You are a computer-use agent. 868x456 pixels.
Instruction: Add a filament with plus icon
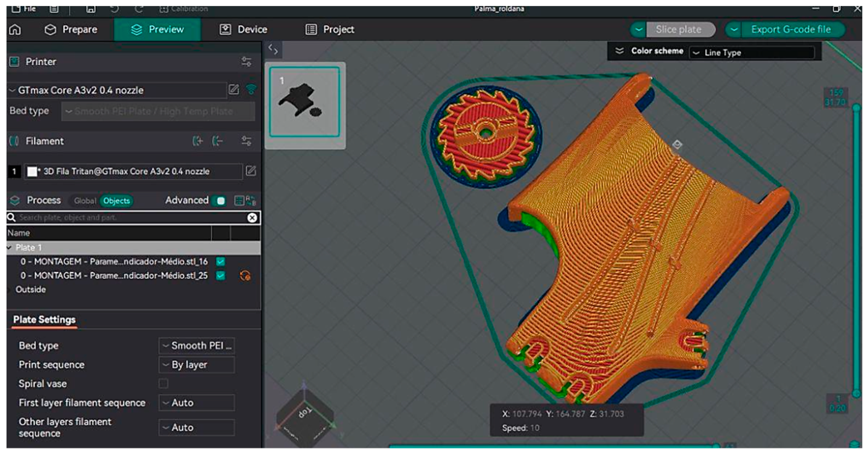[x=198, y=141]
